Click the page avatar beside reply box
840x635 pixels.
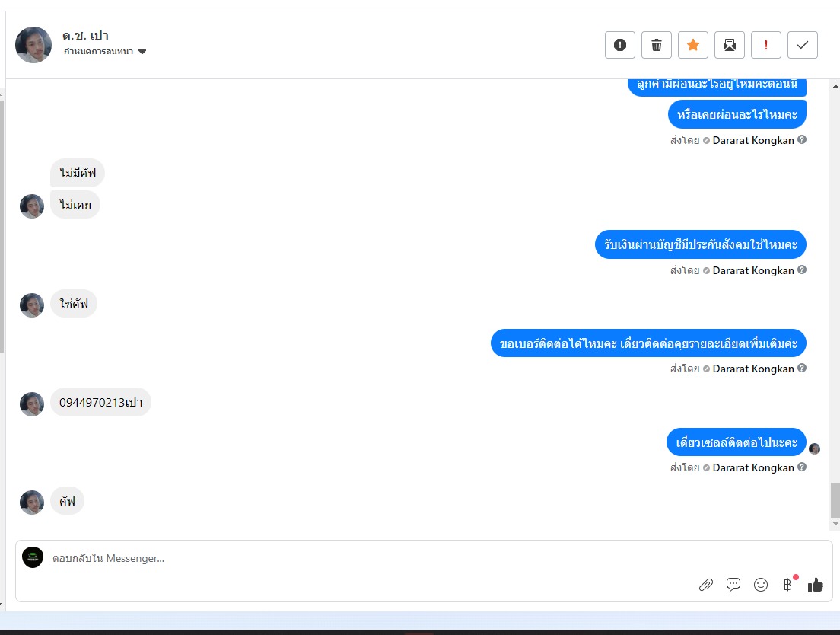click(33, 557)
